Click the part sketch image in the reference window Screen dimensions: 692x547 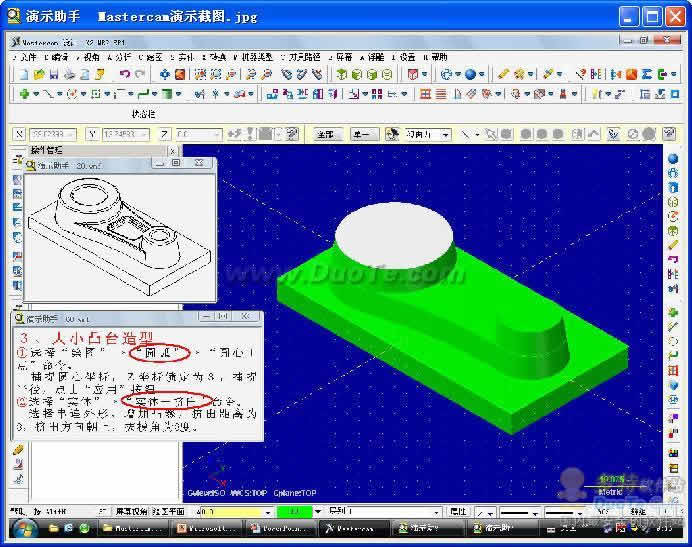[120, 237]
